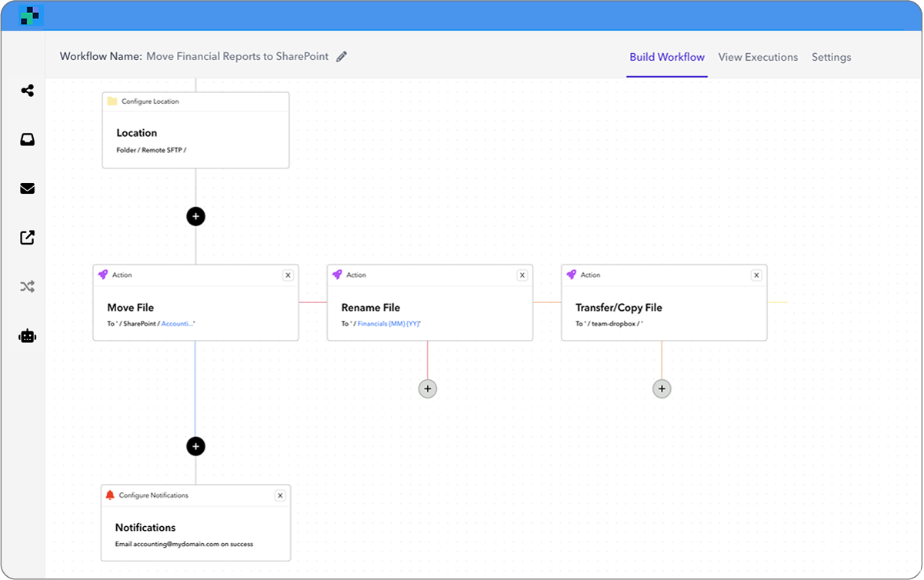Click 'Configure Location' header label

[x=150, y=102]
